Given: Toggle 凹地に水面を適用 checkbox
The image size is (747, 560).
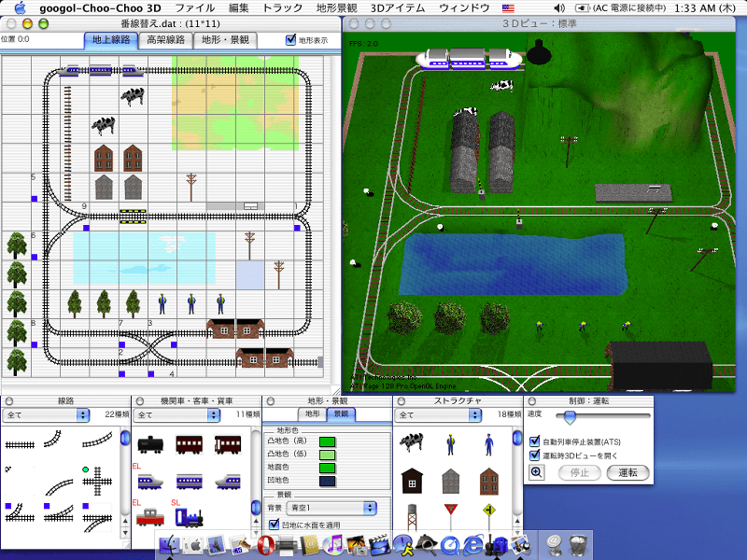Looking at the screenshot, I should click(x=274, y=525).
